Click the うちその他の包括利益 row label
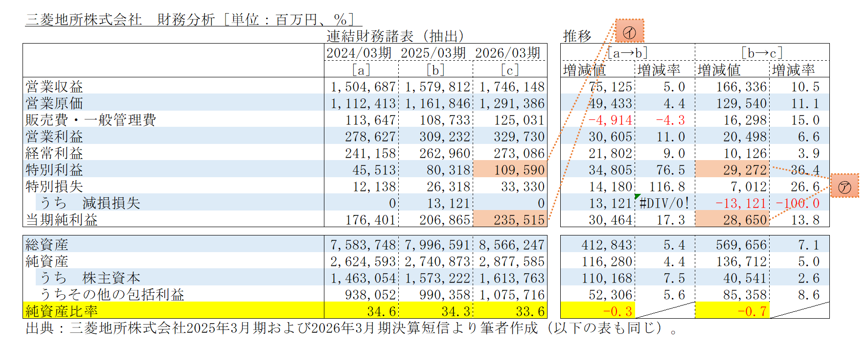Viewport: 868px width, 351px height. coord(112,295)
